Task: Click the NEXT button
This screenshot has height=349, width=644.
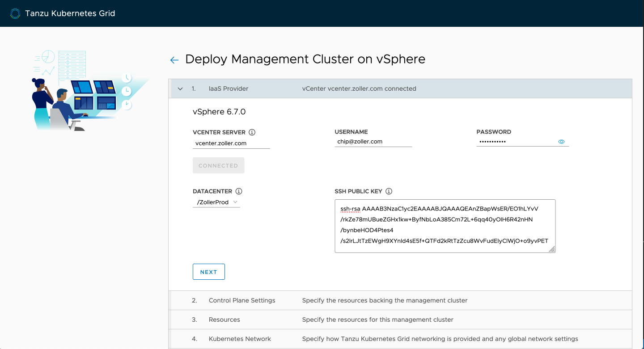Action: pyautogui.click(x=208, y=272)
